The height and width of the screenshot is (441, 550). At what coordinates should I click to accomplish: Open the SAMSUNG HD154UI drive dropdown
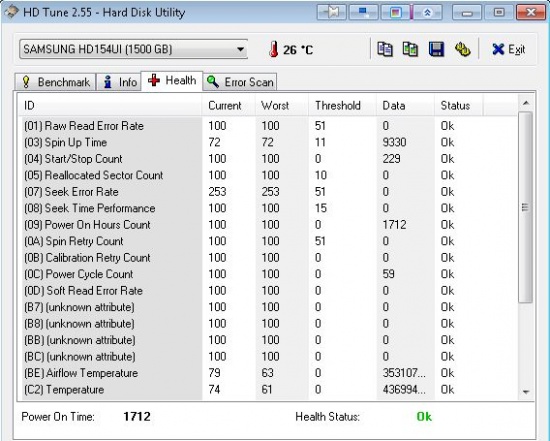click(133, 49)
